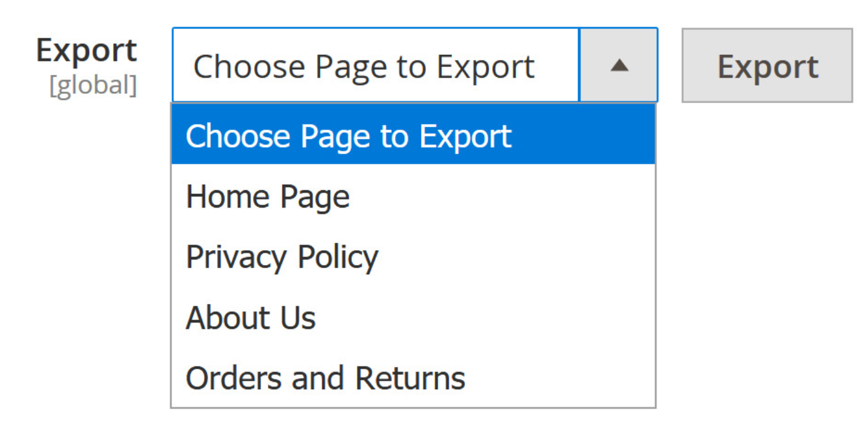
Task: Click the [global] scope label
Action: pos(93,86)
